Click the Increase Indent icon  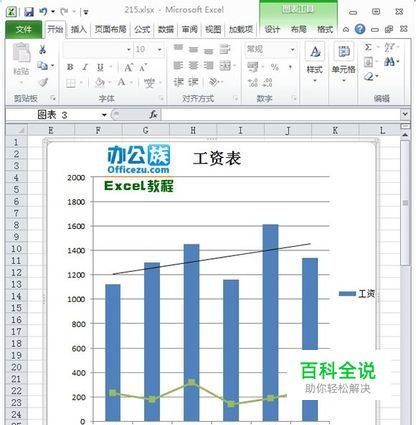click(194, 82)
